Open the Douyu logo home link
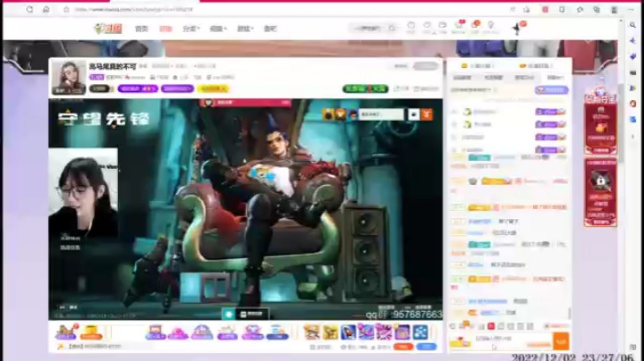 108,29
